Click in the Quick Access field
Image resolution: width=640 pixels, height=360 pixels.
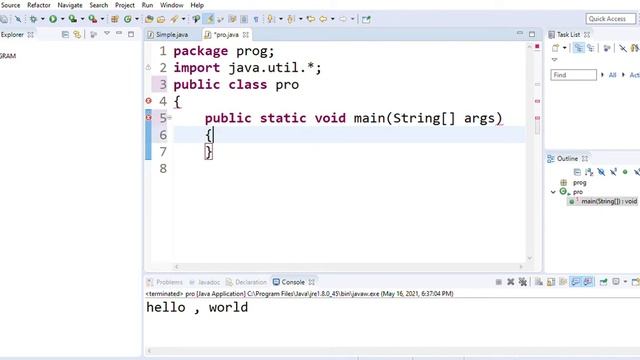[611, 19]
